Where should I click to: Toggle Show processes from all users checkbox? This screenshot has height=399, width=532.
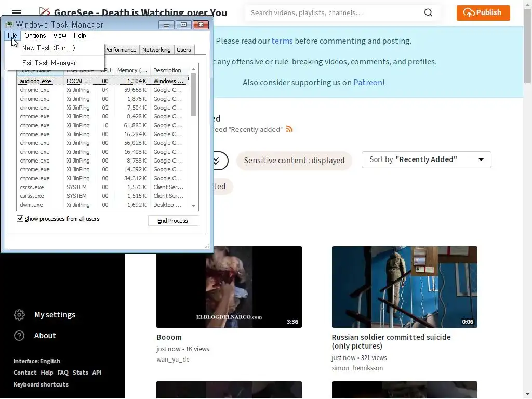click(x=20, y=219)
